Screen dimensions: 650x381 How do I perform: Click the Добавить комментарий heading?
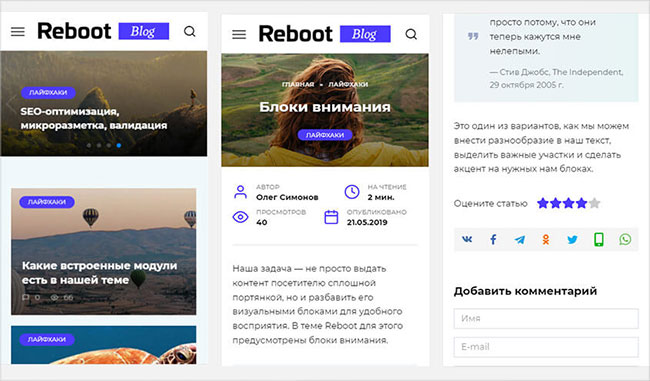click(x=525, y=291)
